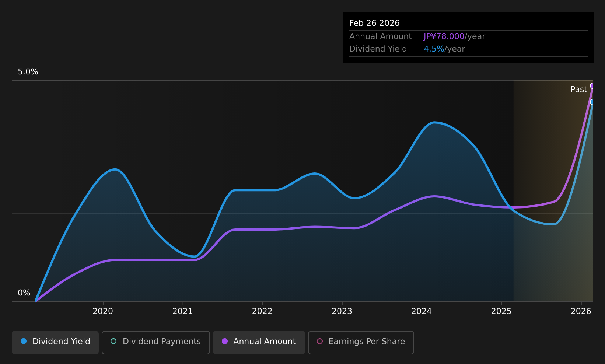Click the 2025 x-axis label
The height and width of the screenshot is (364, 605).
click(501, 311)
